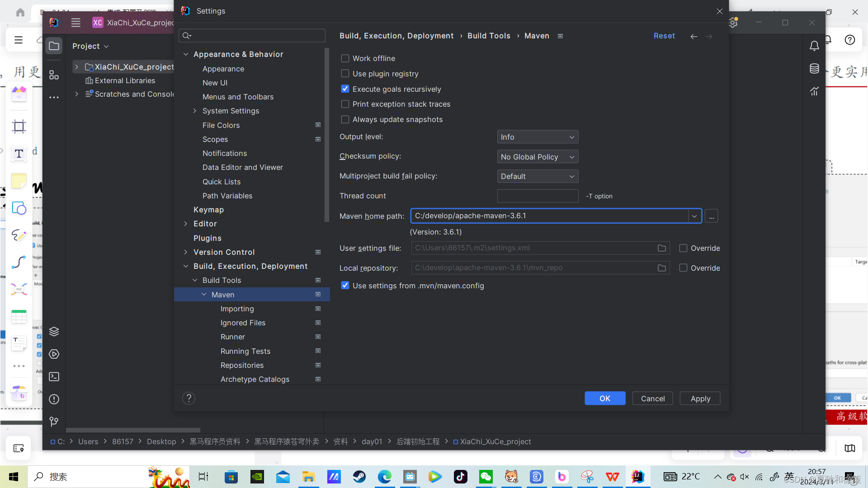Open the IDE main menu hamburger icon
Image resolution: width=868 pixels, height=488 pixels.
75,23
